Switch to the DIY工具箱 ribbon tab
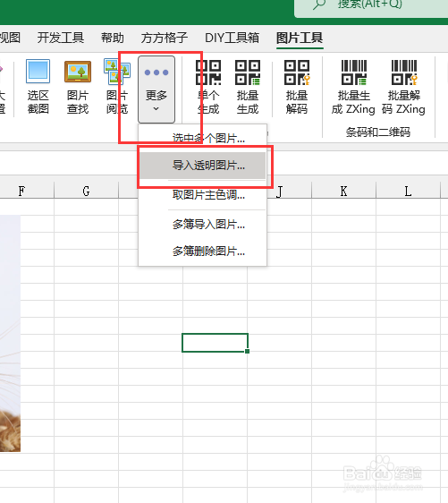Image resolution: width=448 pixels, height=503 pixels. [x=232, y=38]
